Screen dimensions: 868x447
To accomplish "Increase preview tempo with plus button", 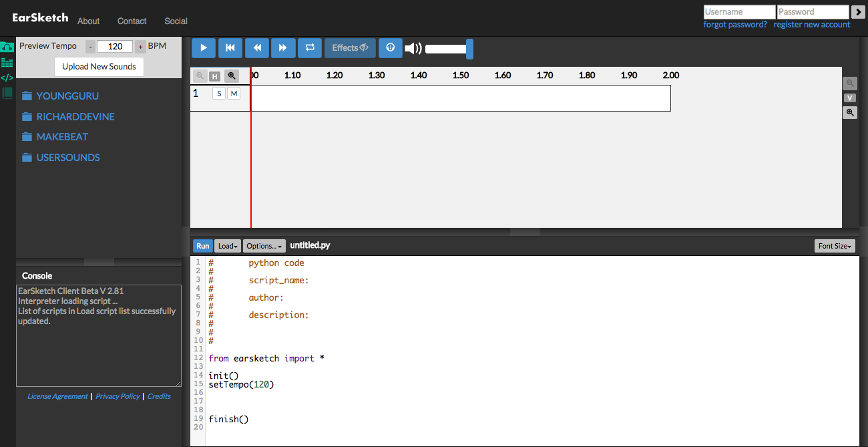I will pyautogui.click(x=140, y=47).
